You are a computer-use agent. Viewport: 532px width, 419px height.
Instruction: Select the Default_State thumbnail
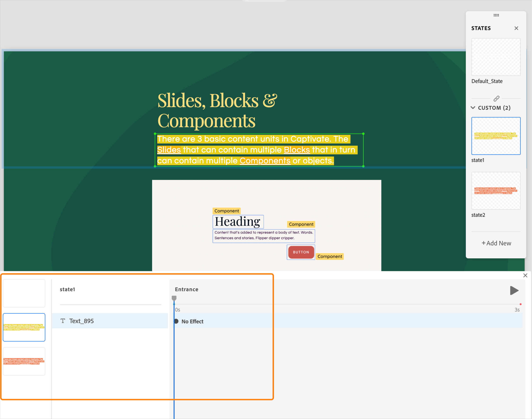(x=496, y=57)
